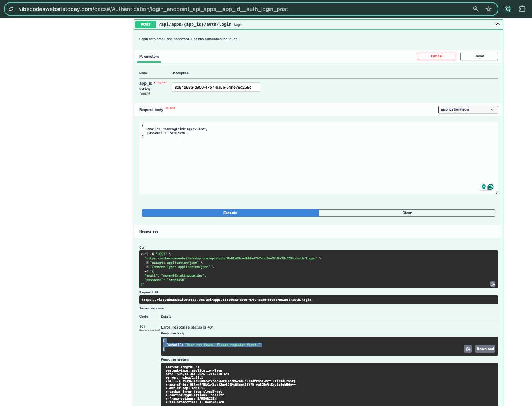
Task: Collapse the login endpoint section via the chevron
Action: [498, 24]
